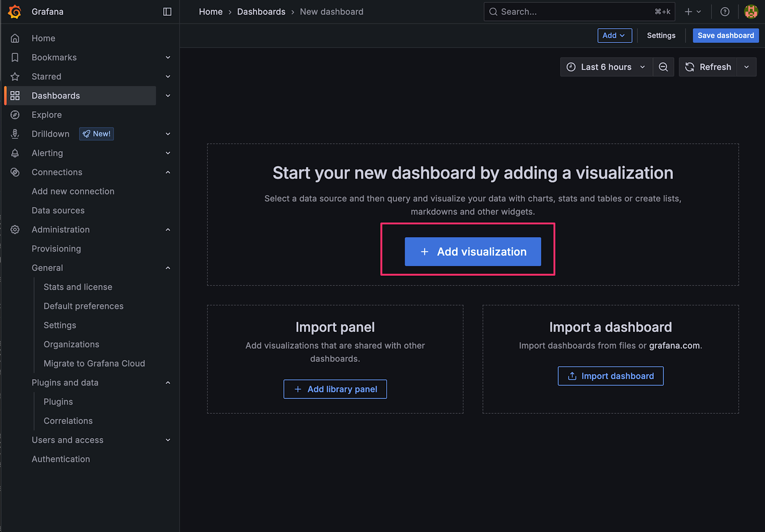
Task: Click Home in the breadcrumb
Action: click(211, 12)
